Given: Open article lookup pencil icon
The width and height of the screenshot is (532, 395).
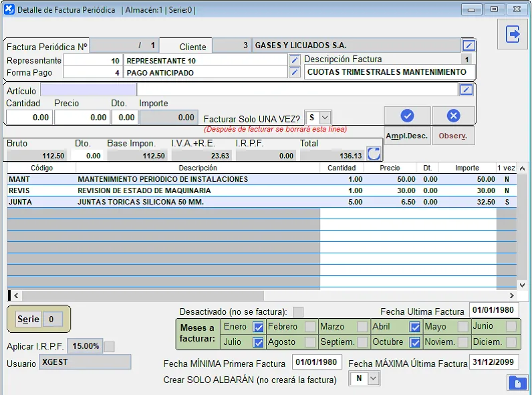Looking at the screenshot, I should point(467,90).
